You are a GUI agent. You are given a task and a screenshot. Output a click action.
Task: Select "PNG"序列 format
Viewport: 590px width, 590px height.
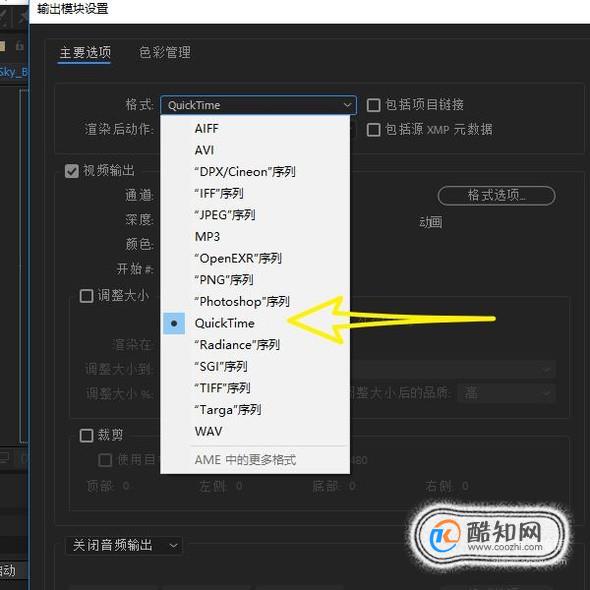[x=255, y=280]
